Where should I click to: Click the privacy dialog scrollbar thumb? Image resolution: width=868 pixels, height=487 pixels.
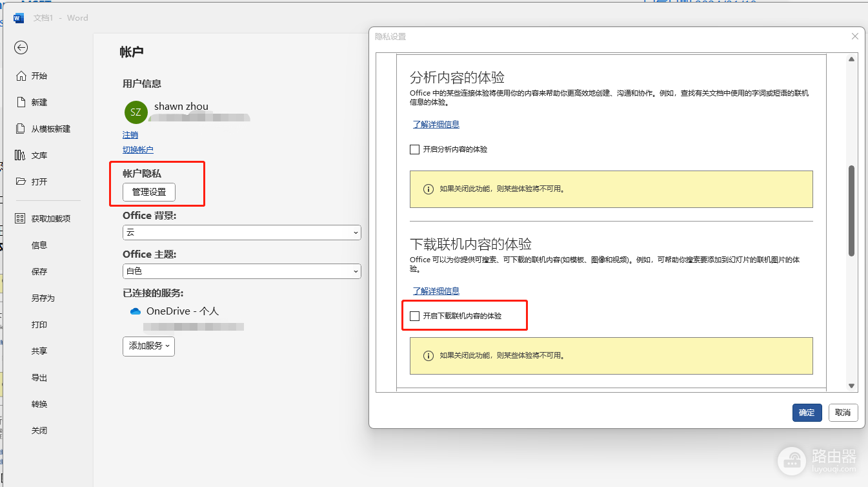point(851,211)
